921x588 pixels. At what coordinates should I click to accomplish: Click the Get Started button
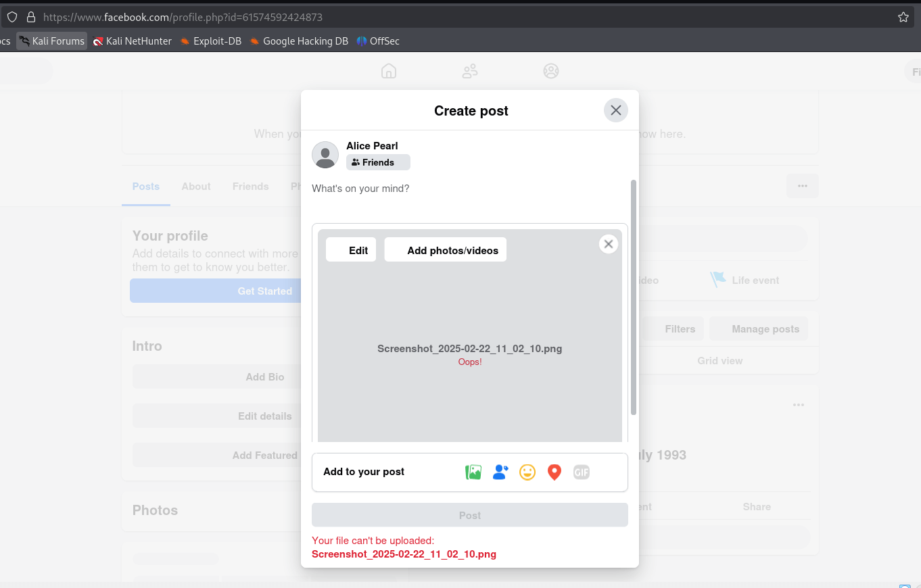pos(215,291)
